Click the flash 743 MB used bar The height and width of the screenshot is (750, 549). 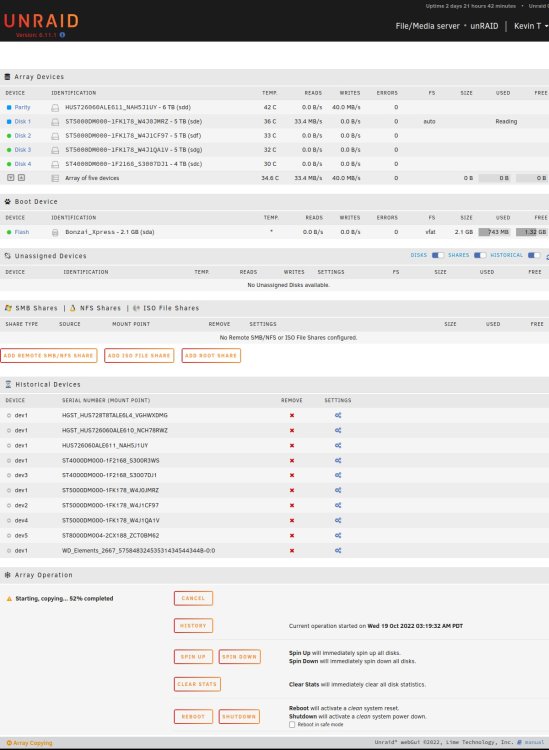click(494, 232)
